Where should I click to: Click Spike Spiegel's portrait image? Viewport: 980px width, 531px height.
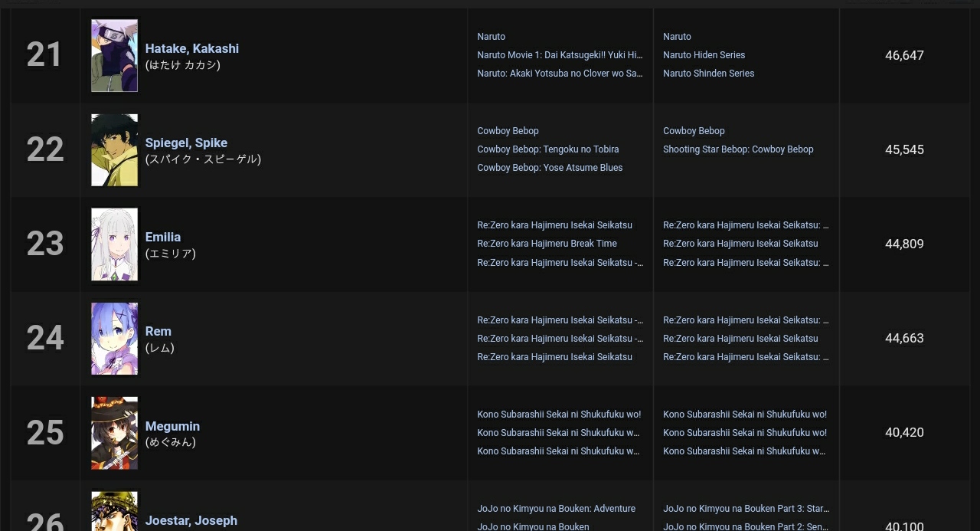(114, 149)
